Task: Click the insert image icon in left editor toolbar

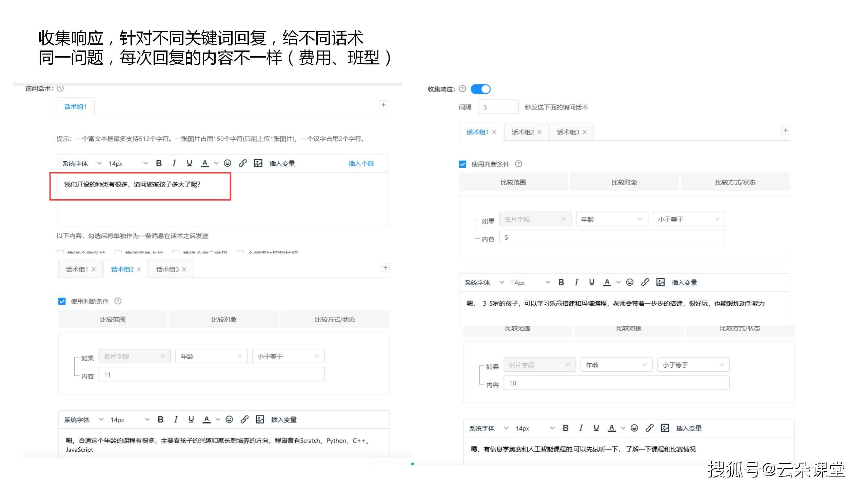Action: 258,163
